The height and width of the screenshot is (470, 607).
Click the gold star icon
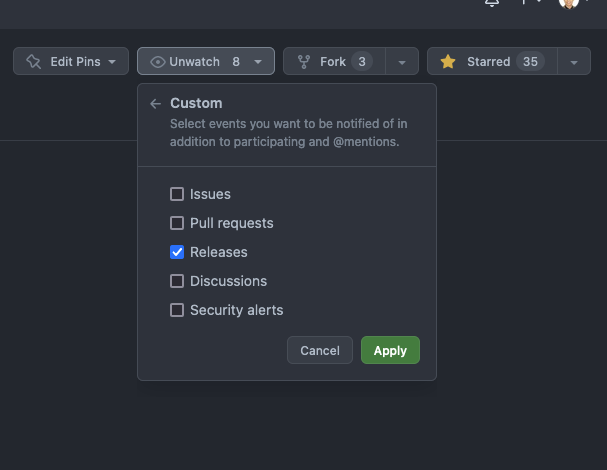[x=448, y=62]
